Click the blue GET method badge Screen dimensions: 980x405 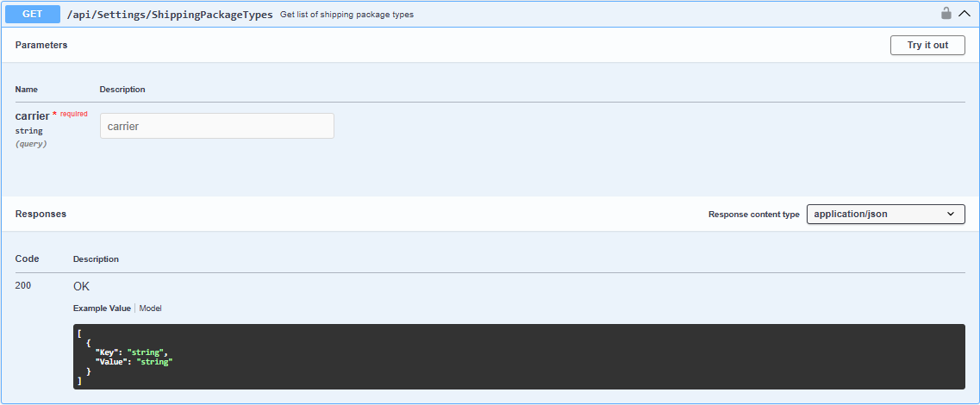pyautogui.click(x=33, y=14)
